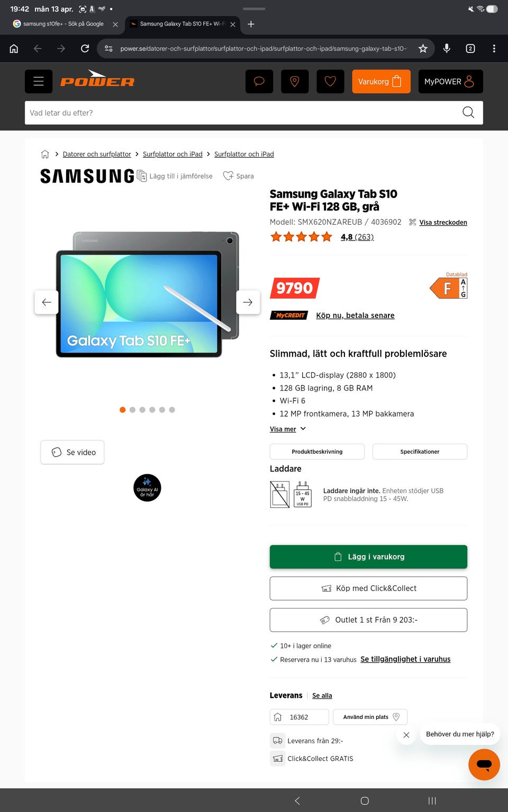Open the browser three-dot menu
The image size is (508, 812).
tap(494, 49)
